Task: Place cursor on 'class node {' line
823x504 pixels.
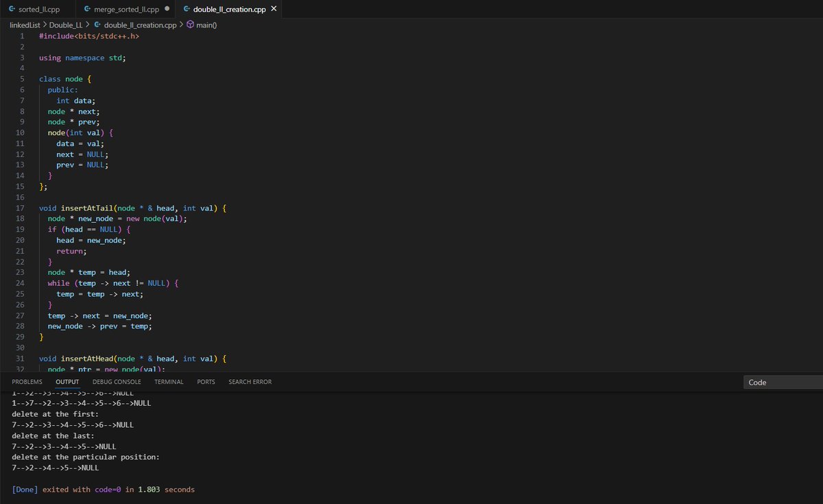Action: coord(65,79)
